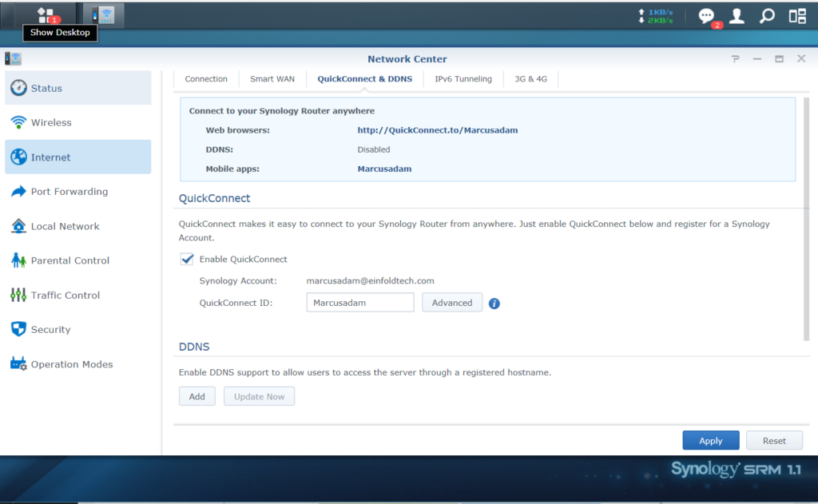Image resolution: width=818 pixels, height=504 pixels.
Task: Click the Network Center taskbar icon
Action: tap(103, 16)
